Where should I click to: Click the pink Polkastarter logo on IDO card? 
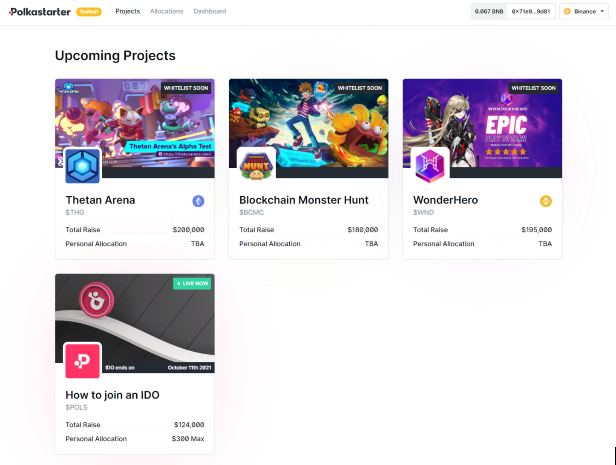[82, 361]
